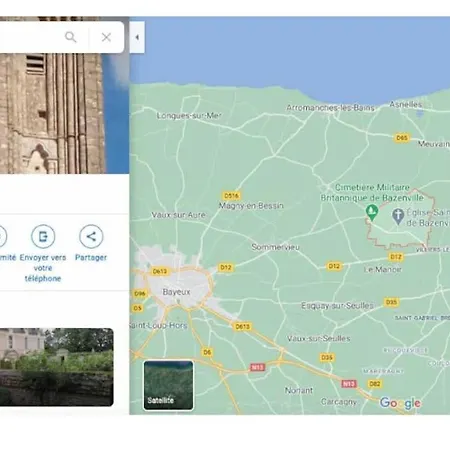This screenshot has width=450, height=450.
Task: Click the Bayeux label on the map
Action: pyautogui.click(x=176, y=292)
